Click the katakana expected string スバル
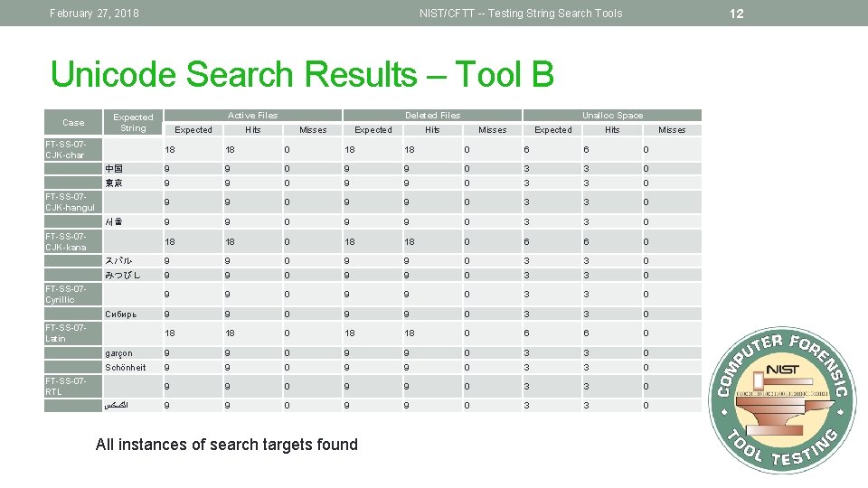The image size is (868, 488). click(118, 260)
